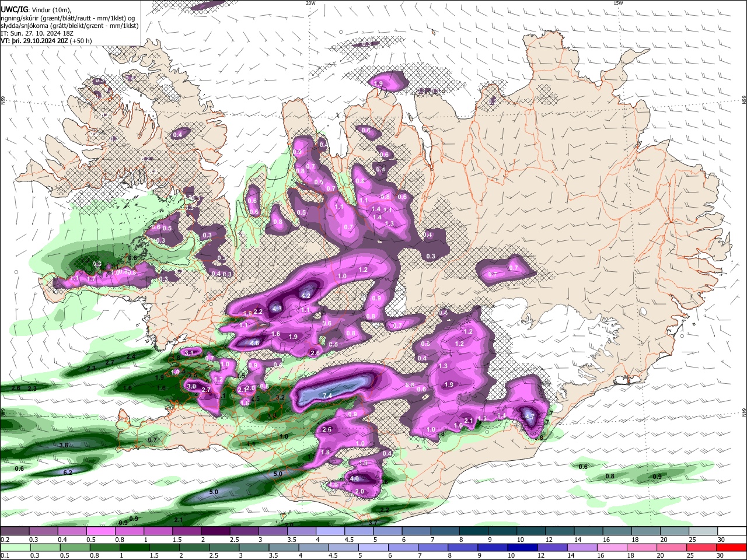This screenshot has height=560, width=747.
Task: Select the 'slydda/snjókoma (grátt/bleikt/grænt - mm/1klst)' line
Action: [69, 26]
